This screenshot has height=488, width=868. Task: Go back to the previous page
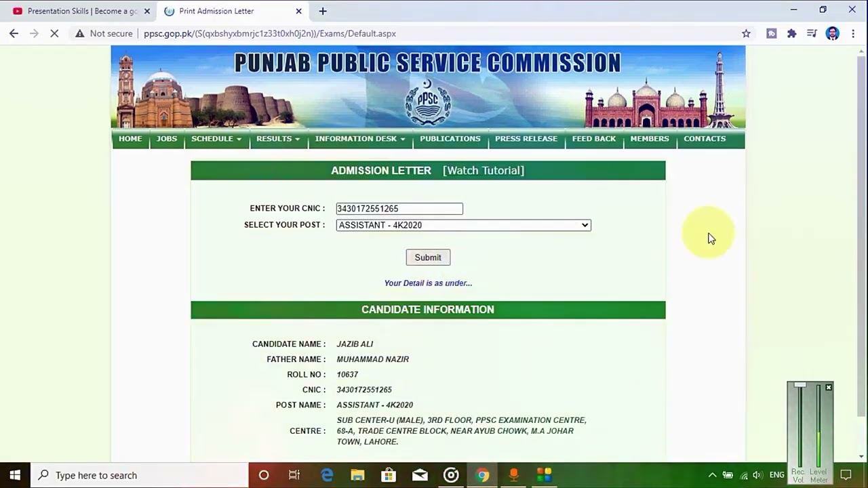click(14, 33)
